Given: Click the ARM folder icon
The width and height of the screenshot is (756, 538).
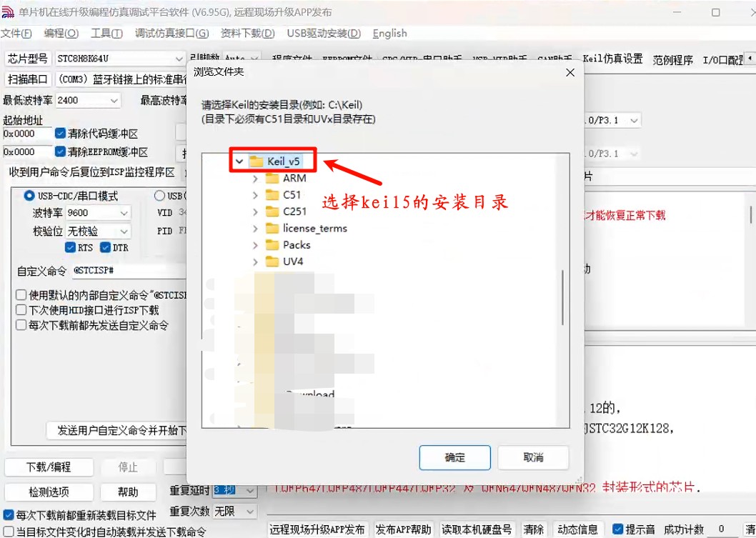Looking at the screenshot, I should (272, 179).
